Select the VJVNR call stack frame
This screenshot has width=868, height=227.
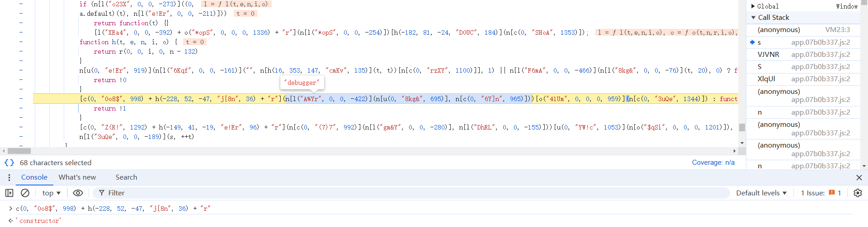pyautogui.click(x=768, y=54)
